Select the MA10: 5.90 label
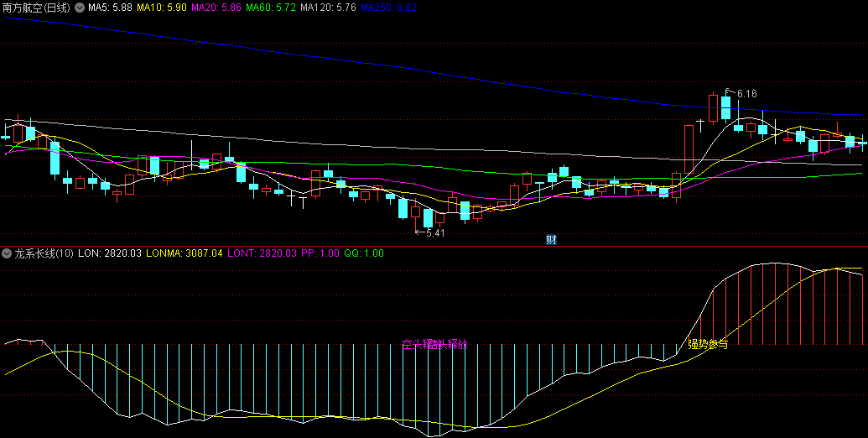The width and height of the screenshot is (868, 438). (162, 8)
